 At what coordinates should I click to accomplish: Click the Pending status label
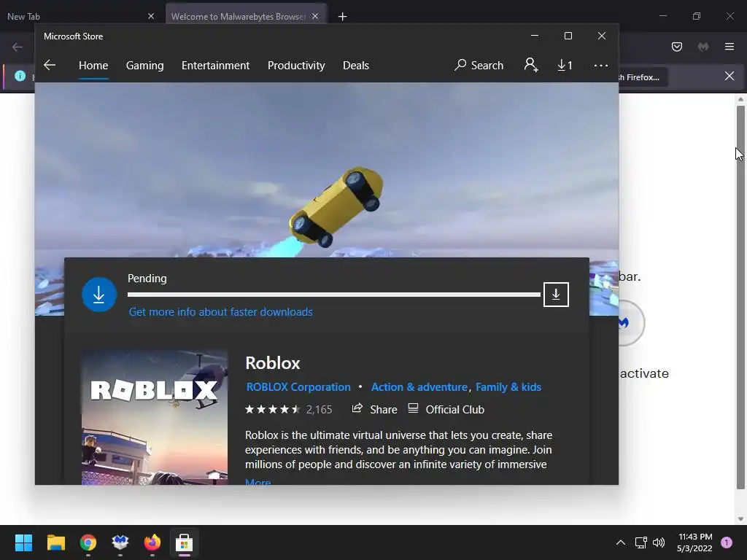(x=147, y=279)
